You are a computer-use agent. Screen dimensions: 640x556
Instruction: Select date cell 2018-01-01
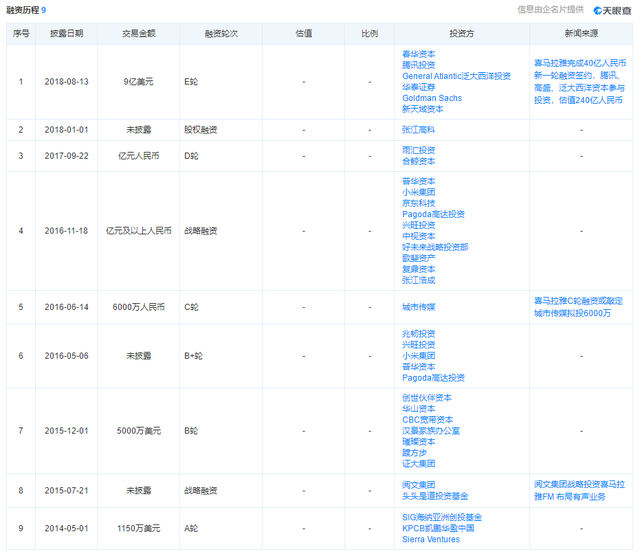(67, 130)
